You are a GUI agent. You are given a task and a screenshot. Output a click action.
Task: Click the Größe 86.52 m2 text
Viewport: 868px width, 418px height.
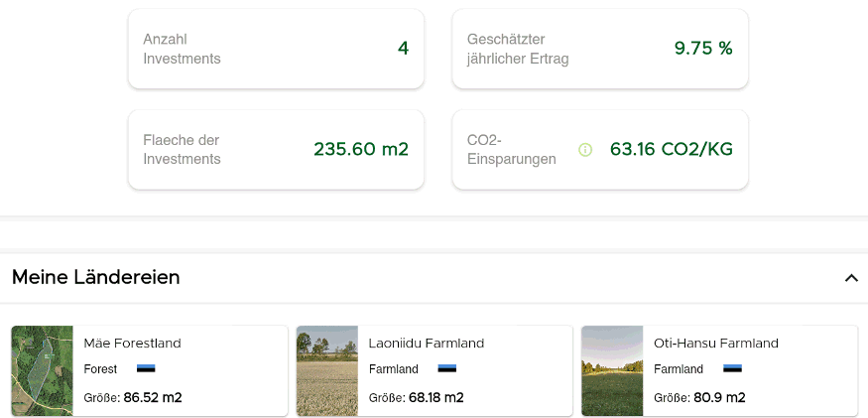133,398
